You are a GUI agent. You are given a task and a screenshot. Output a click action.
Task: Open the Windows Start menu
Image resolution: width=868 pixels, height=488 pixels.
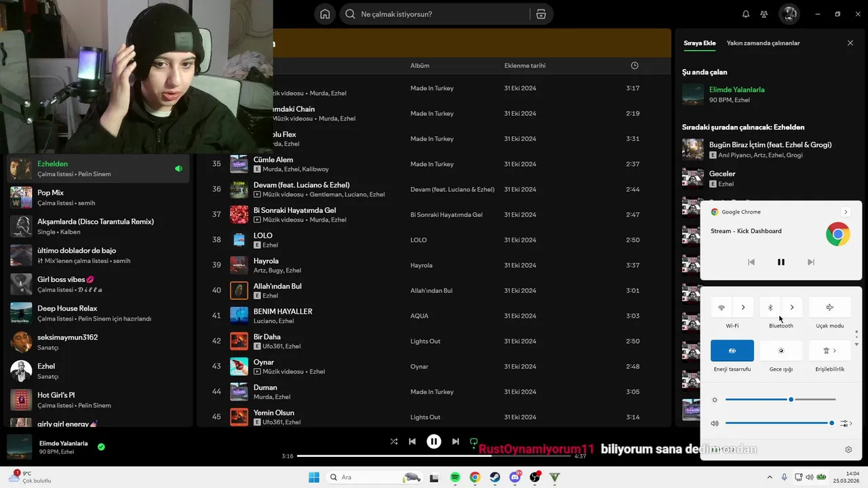tap(314, 477)
